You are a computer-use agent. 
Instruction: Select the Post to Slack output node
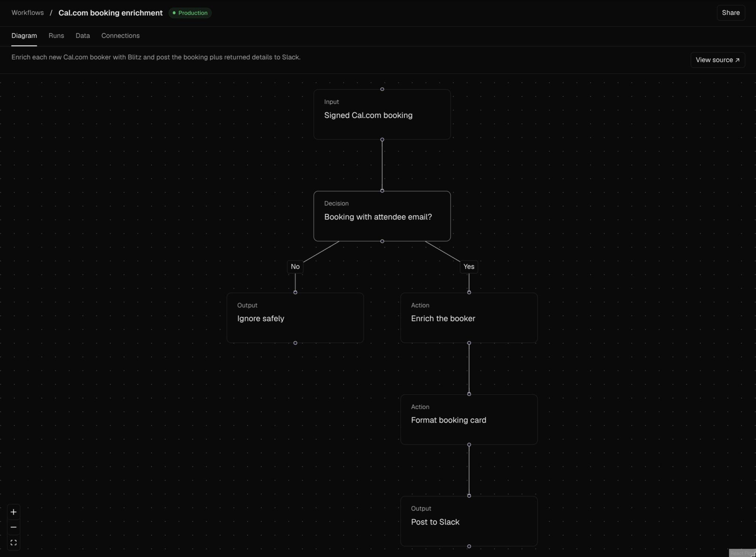(x=469, y=521)
